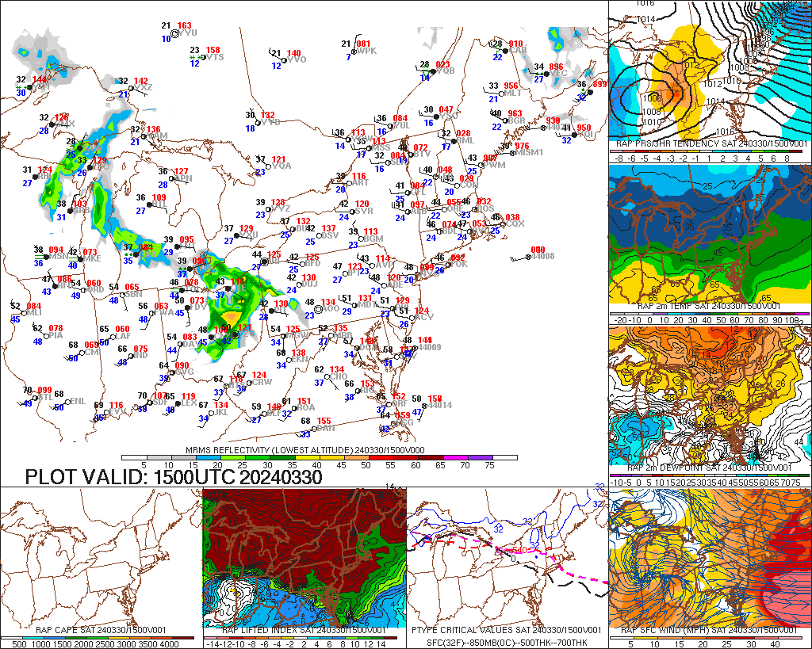812x649 pixels.
Task: Select the DAN station label
Action: point(326,428)
